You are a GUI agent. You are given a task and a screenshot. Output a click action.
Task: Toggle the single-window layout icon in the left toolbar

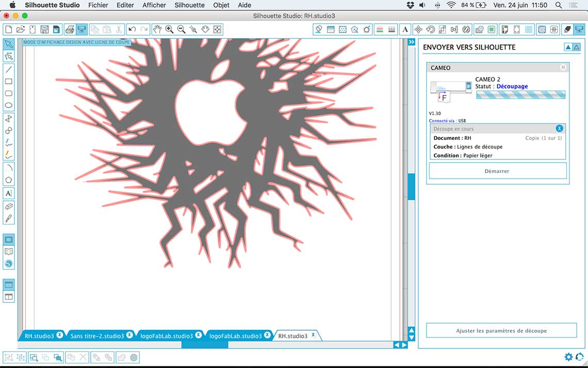pos(9,284)
